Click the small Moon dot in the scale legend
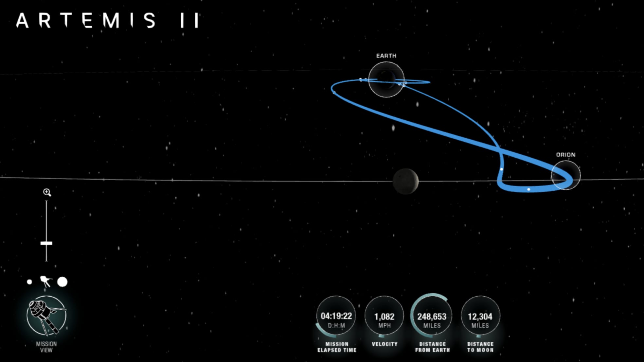The width and height of the screenshot is (644, 362). click(x=29, y=282)
